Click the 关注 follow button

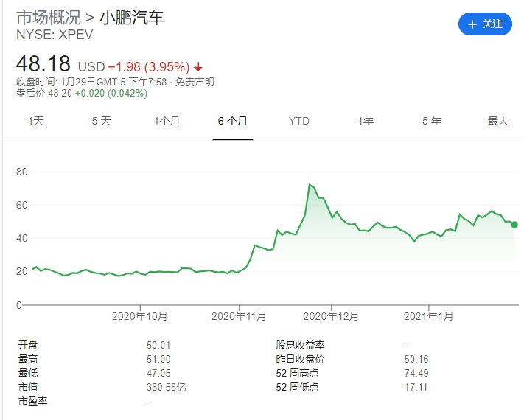coord(485,24)
